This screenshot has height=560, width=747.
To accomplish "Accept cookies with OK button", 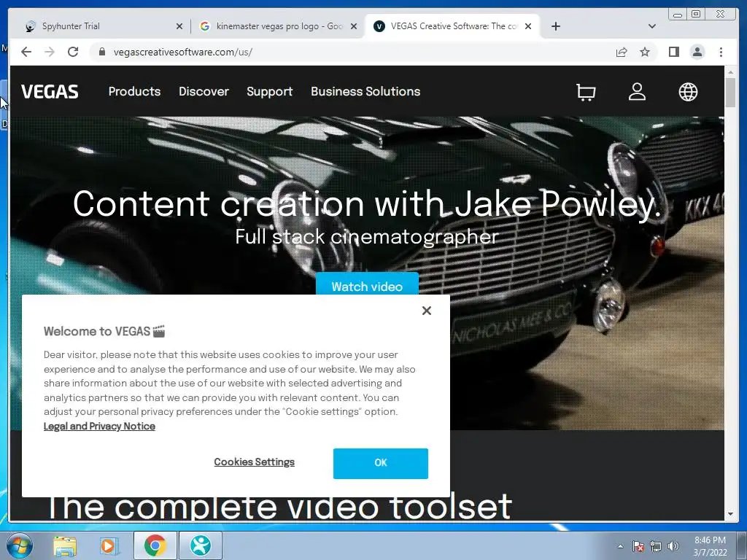I will click(381, 463).
